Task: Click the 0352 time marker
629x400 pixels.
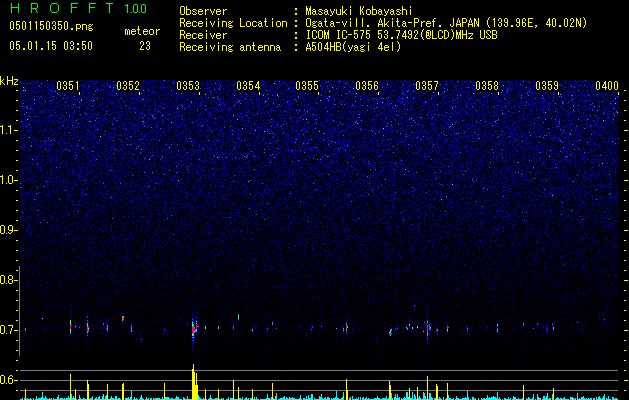Action: coord(128,86)
